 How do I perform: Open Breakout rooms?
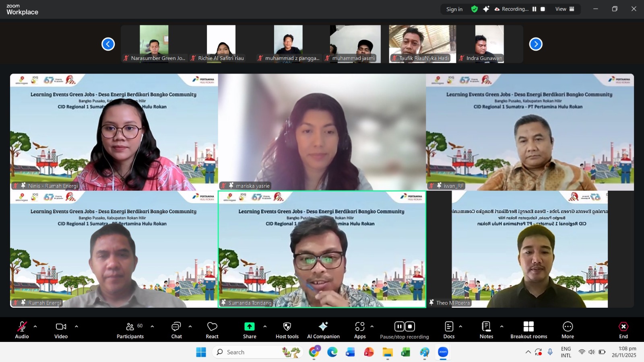pos(528,330)
